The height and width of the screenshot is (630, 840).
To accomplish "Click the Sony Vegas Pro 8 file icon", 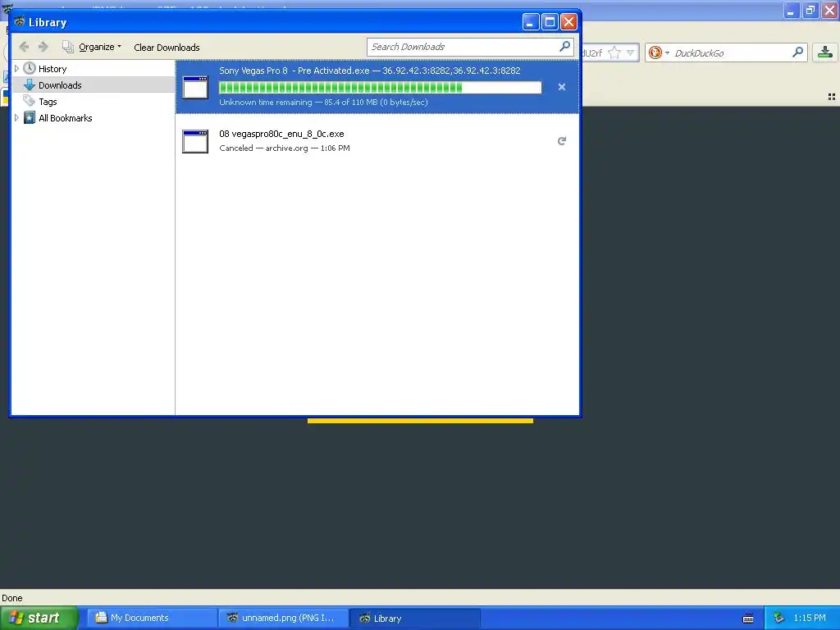I will (195, 87).
